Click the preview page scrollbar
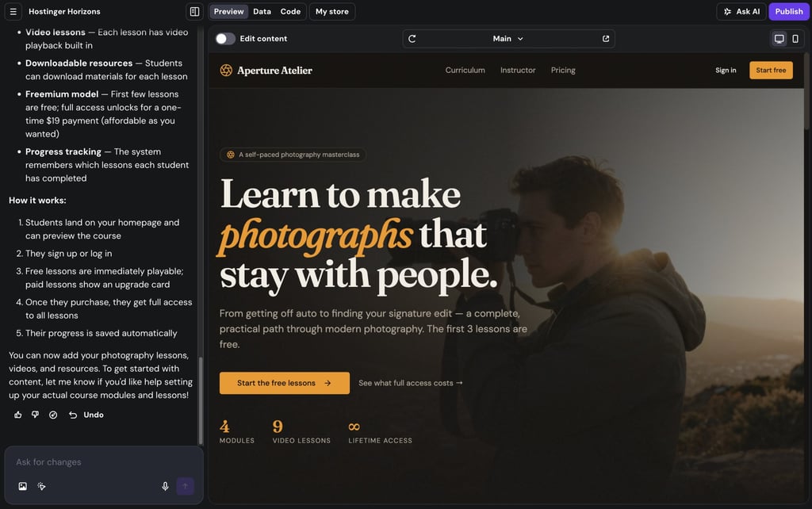Viewport: 812px width, 509px height. coord(806,90)
